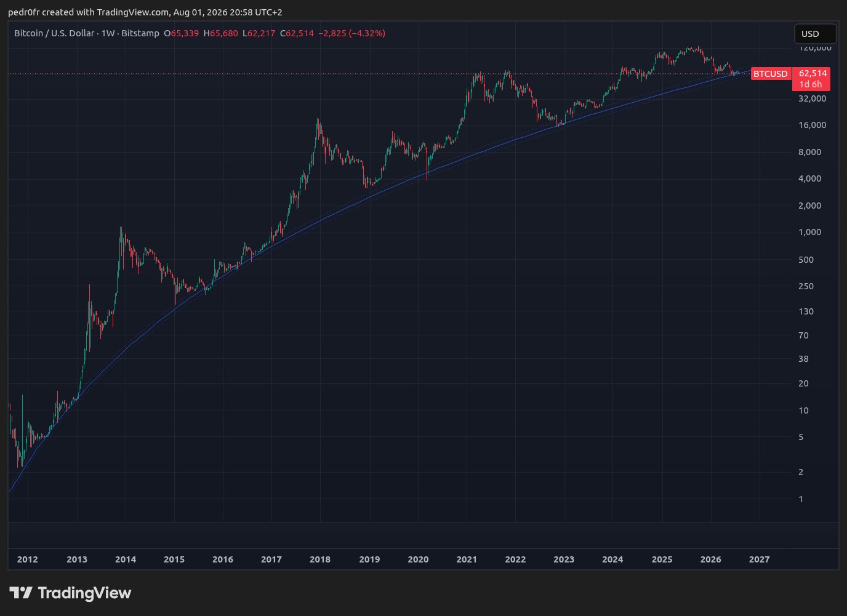Viewport: 847px width, 616px height.
Task: Click the 38 price axis label
Action: click(x=804, y=359)
